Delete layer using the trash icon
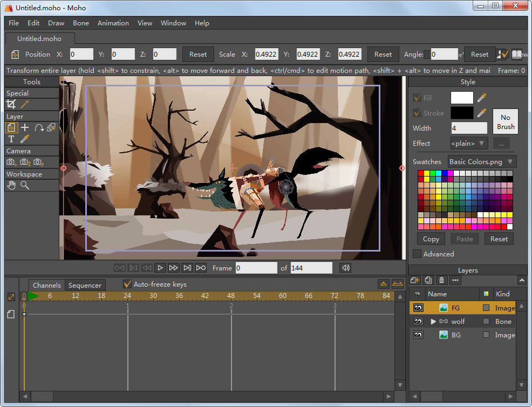Image resolution: width=532 pixels, height=407 pixels. [x=441, y=280]
